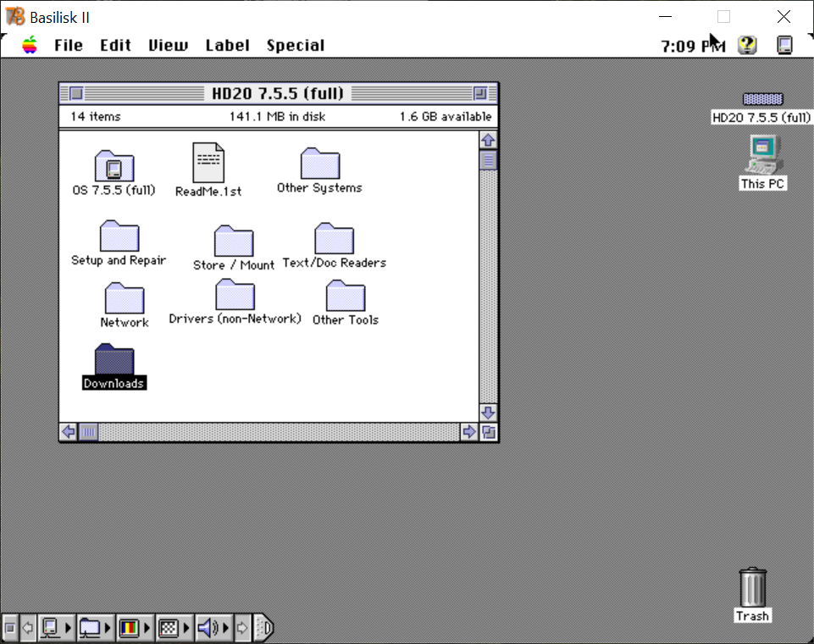Select the Store / Mount folder
Viewport: 814px width, 644px height.
(234, 241)
